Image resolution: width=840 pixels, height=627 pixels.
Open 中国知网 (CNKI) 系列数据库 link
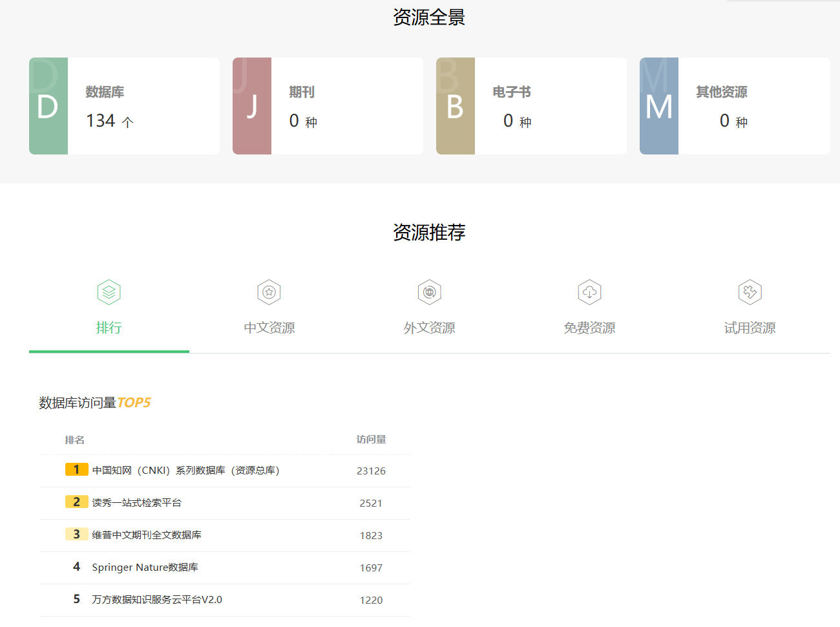pyautogui.click(x=185, y=471)
